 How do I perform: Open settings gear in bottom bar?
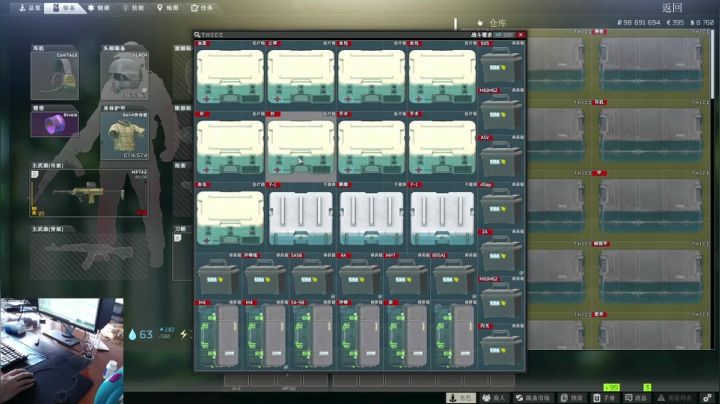tap(708, 398)
